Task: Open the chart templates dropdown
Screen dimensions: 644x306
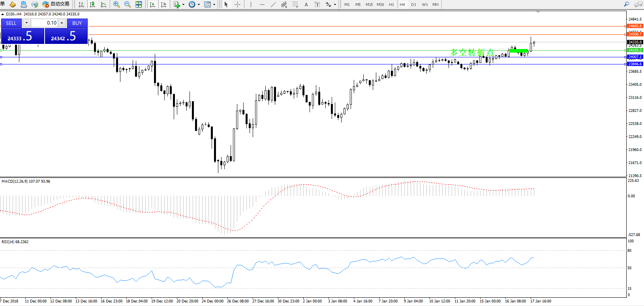Action: (x=214, y=5)
